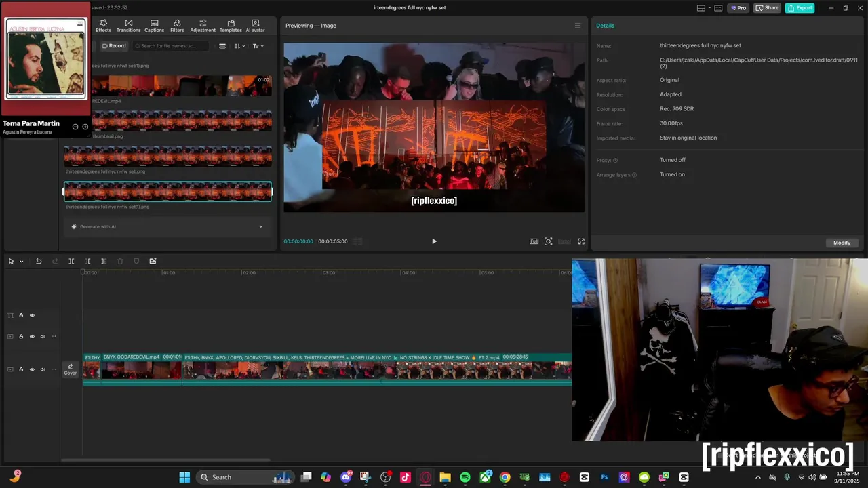Open the Filters panel
Viewport: 868px width, 488px height.
[177, 26]
